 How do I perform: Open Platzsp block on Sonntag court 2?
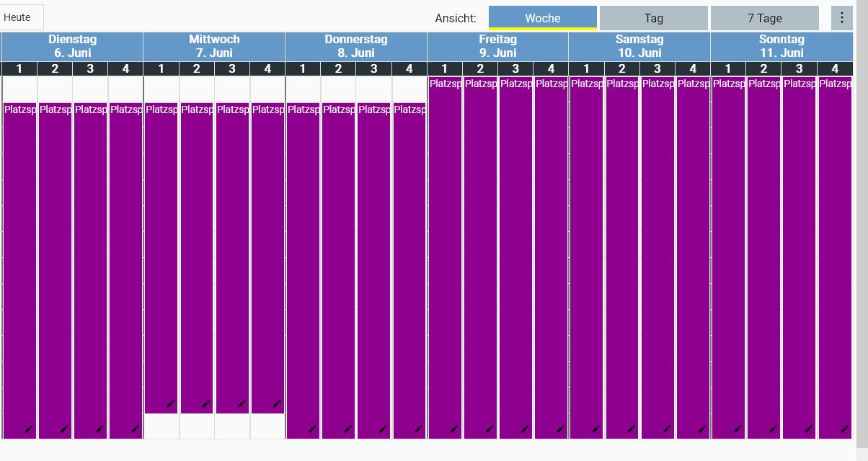(x=764, y=257)
